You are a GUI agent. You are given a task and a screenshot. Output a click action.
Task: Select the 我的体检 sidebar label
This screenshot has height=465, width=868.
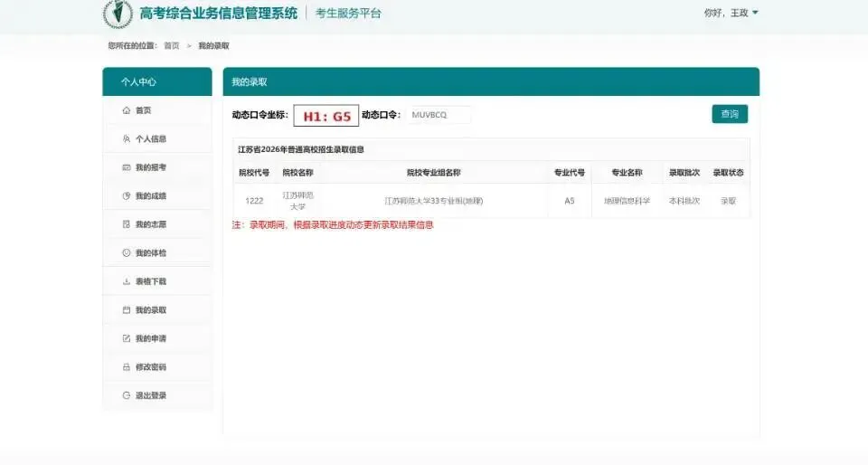click(151, 253)
